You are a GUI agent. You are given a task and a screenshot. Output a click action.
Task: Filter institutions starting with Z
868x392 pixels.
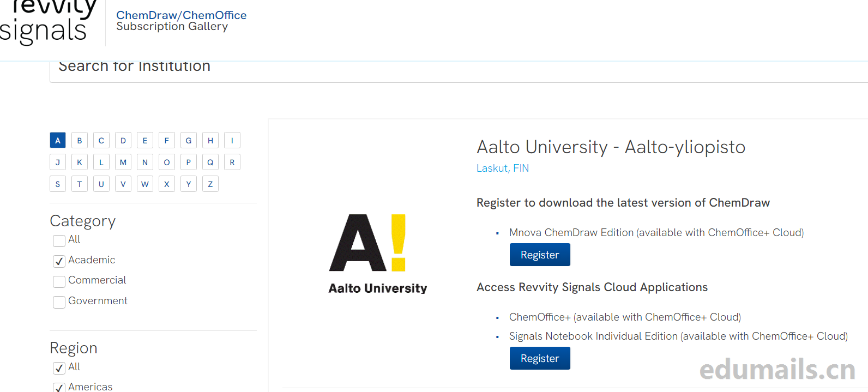coord(210,184)
